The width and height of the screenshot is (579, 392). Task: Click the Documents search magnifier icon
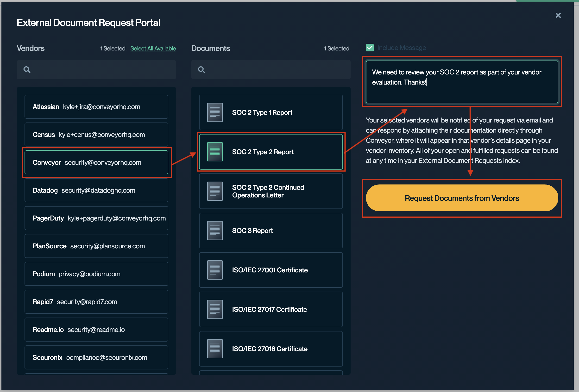pyautogui.click(x=201, y=70)
